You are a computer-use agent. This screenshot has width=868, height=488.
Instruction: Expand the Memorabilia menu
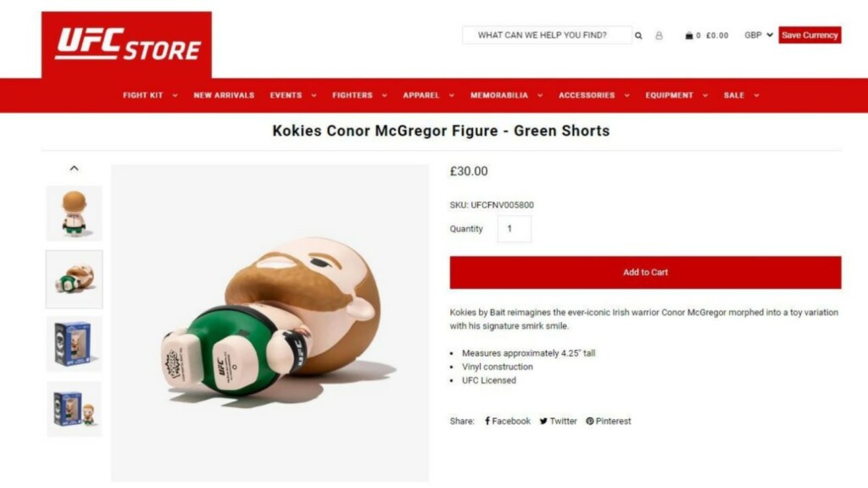pyautogui.click(x=506, y=95)
